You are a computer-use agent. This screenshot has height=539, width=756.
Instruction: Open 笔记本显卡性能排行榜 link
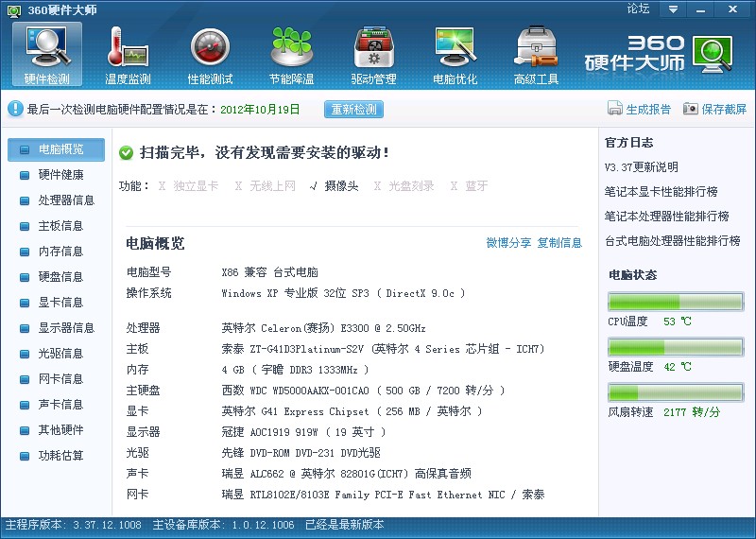[661, 192]
